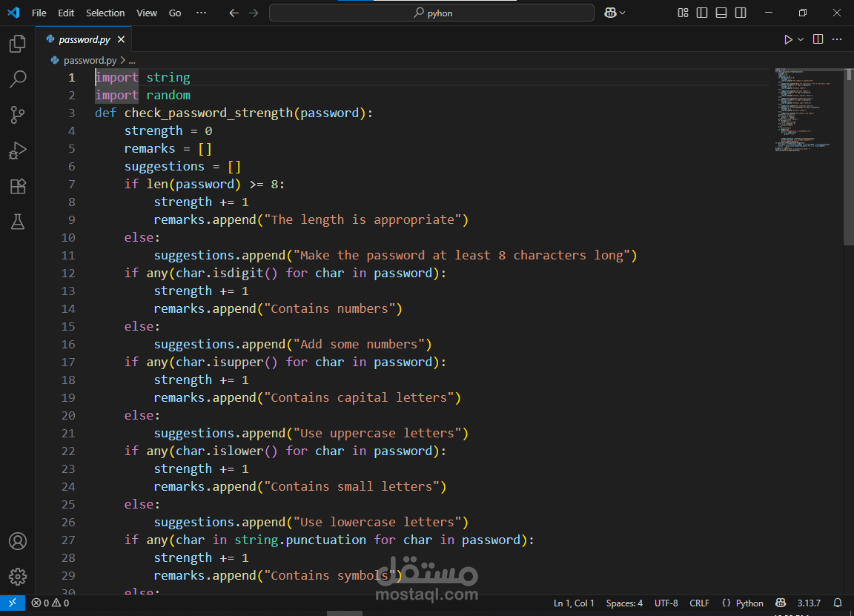
Task: Click the string "Contains capital letters"
Action: 359,397
